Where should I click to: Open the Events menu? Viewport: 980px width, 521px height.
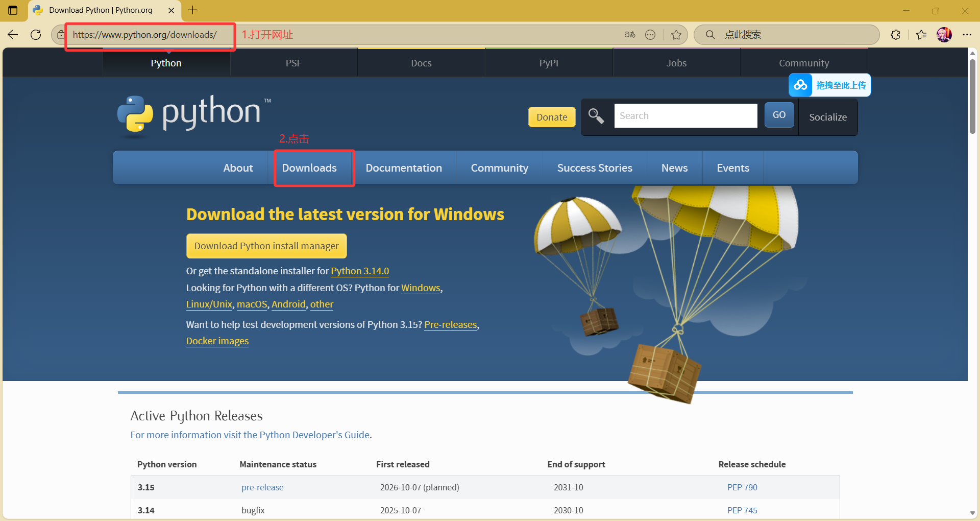pyautogui.click(x=733, y=168)
